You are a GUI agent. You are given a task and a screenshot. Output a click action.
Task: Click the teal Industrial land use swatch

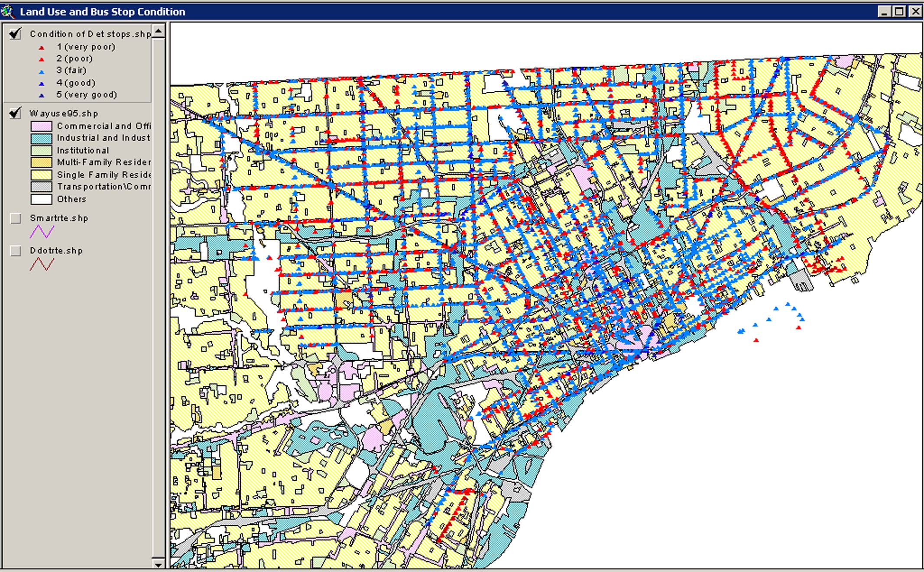[42, 138]
